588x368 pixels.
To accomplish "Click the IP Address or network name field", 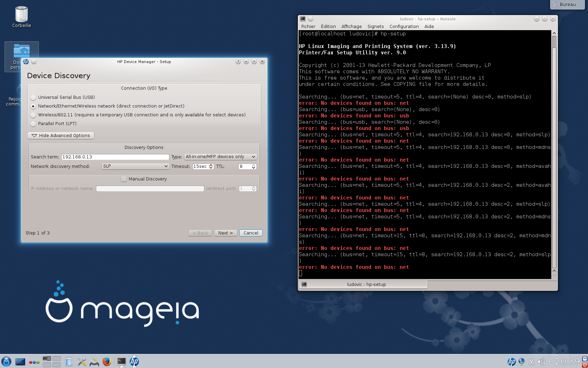I will coord(150,189).
